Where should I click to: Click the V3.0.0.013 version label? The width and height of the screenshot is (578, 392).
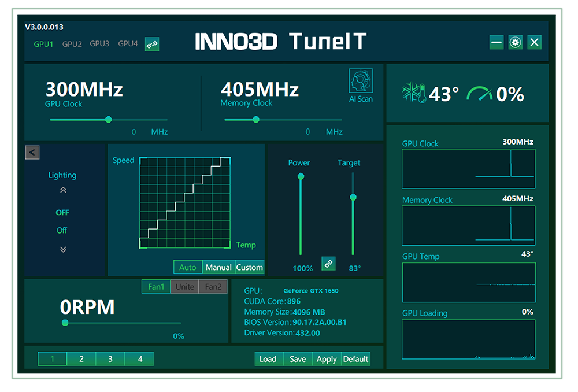[x=45, y=27]
